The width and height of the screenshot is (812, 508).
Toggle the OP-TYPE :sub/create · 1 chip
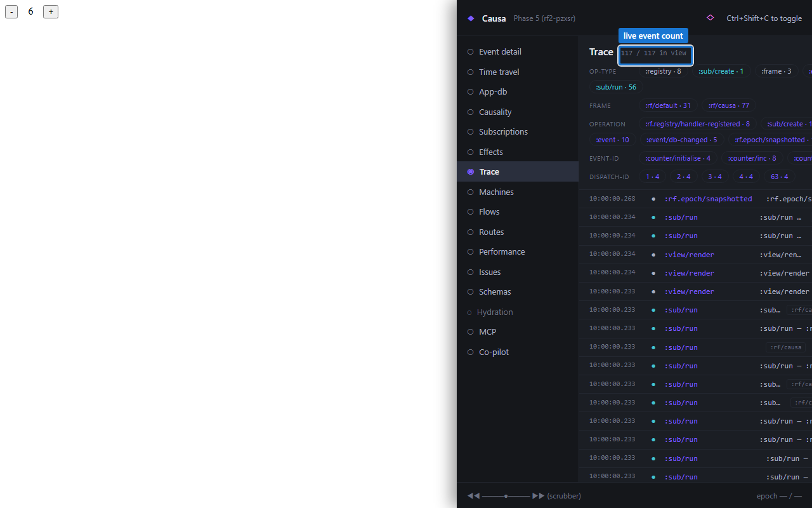721,71
